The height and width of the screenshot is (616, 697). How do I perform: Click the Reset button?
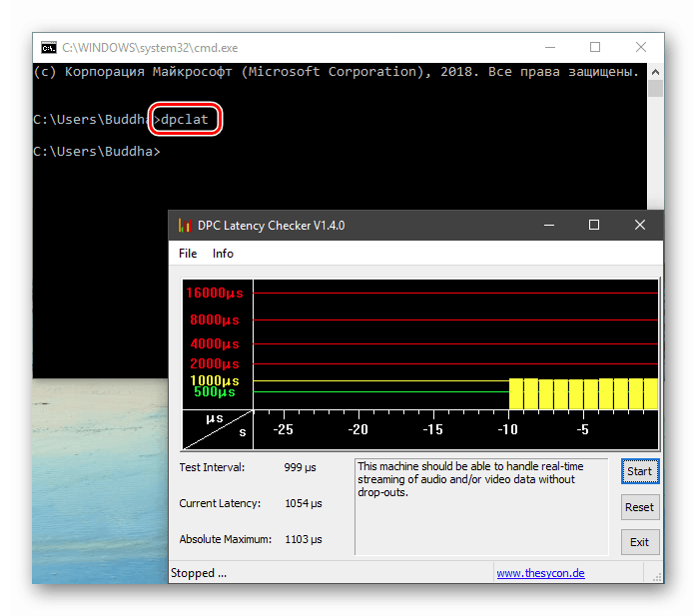(x=640, y=507)
